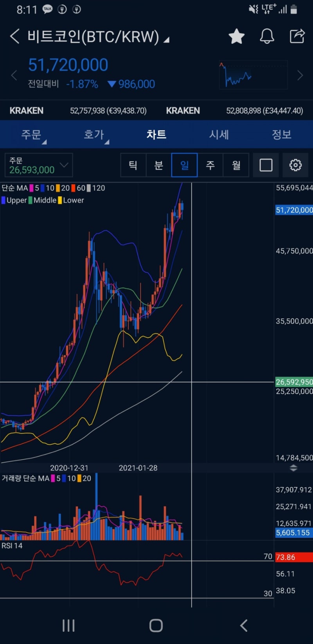This screenshot has width=313, height=644.
Task: Tap the Middle band legend swatch
Action: click(31, 200)
